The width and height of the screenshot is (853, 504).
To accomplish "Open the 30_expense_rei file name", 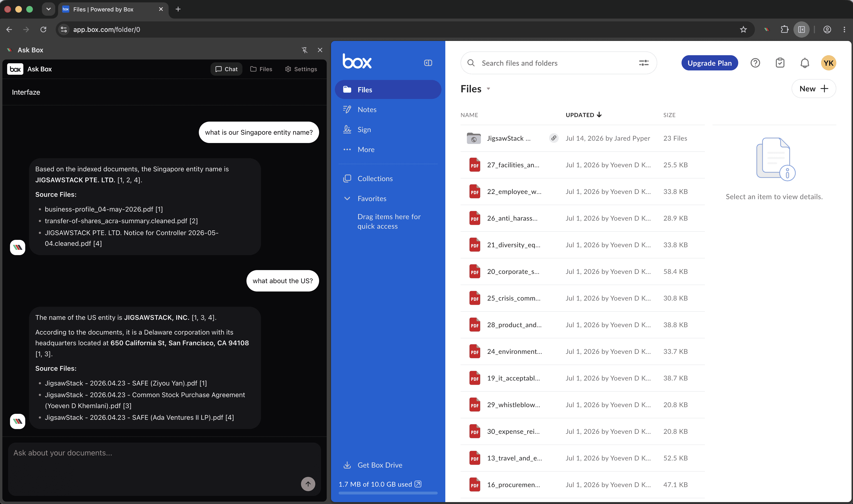I will (x=513, y=431).
